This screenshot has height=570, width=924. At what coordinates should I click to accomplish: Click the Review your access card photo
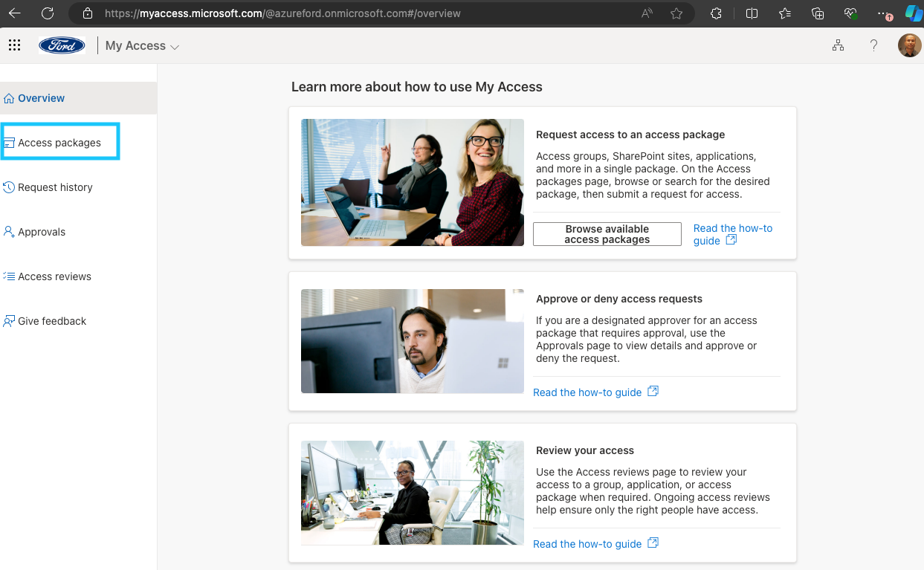413,493
